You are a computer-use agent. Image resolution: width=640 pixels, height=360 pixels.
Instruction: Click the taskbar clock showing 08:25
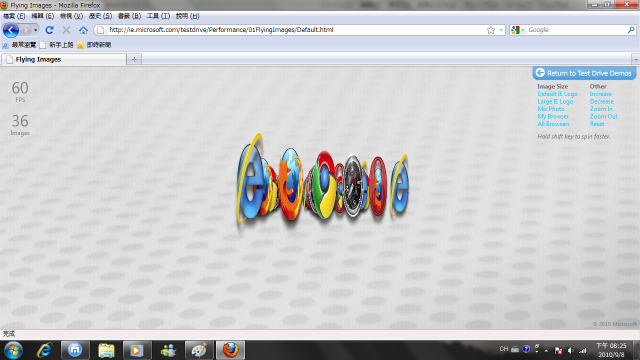611,350
